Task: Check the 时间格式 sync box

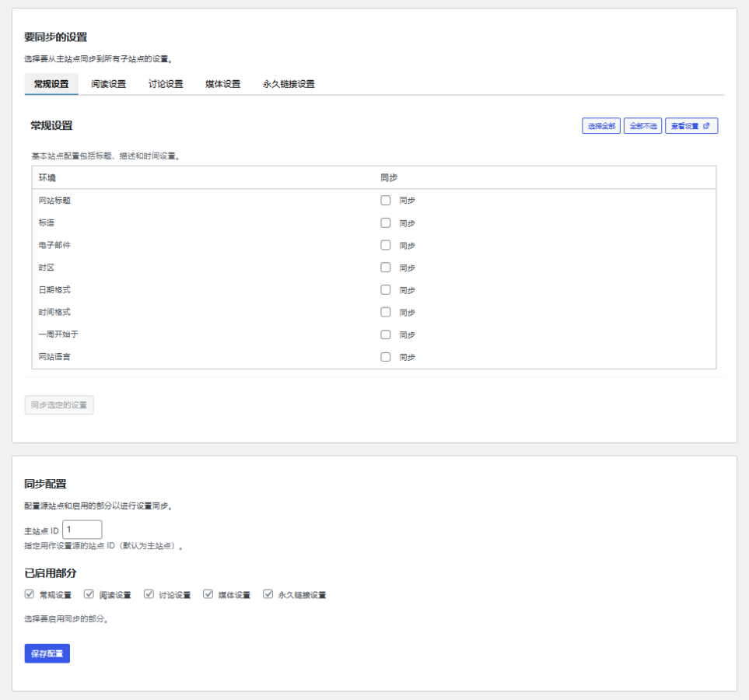Action: (386, 312)
